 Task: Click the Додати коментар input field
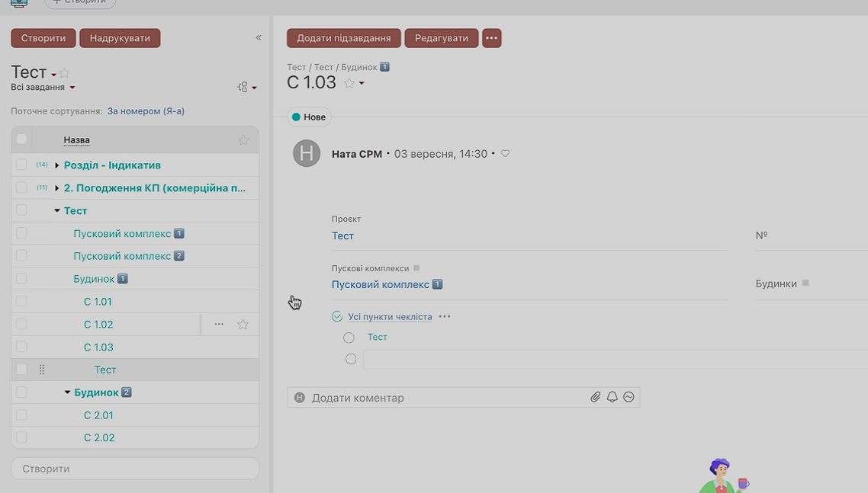[x=442, y=398]
